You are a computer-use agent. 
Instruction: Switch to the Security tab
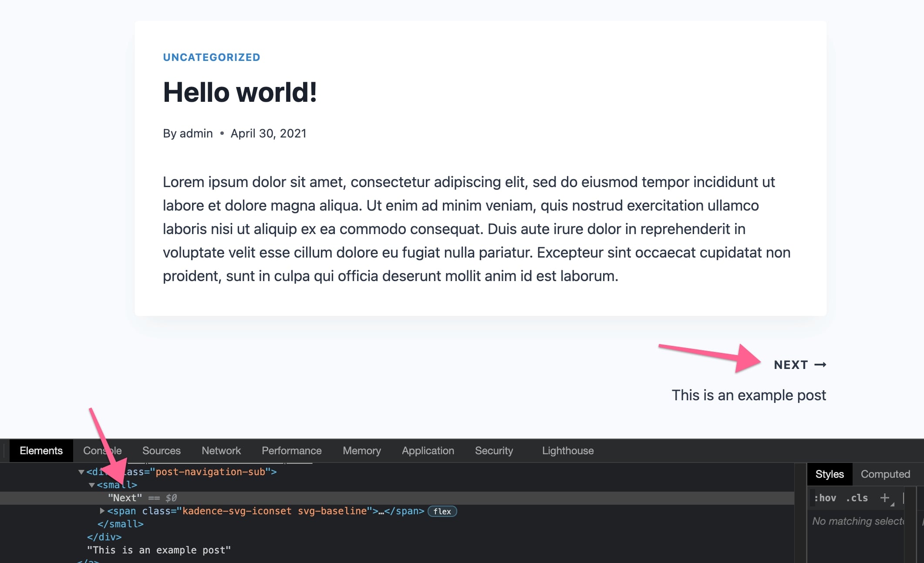pyautogui.click(x=494, y=450)
